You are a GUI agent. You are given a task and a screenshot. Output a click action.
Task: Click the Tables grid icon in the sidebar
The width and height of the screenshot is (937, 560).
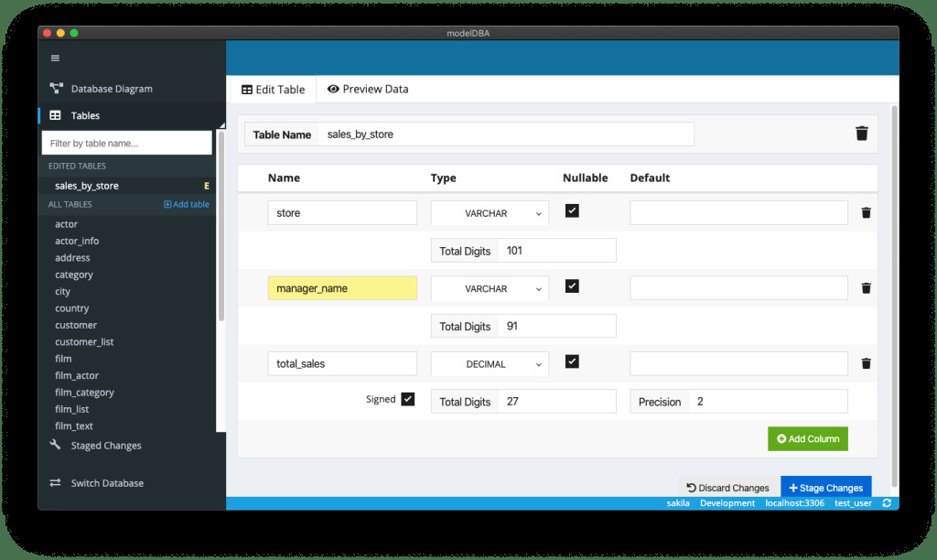tap(55, 115)
